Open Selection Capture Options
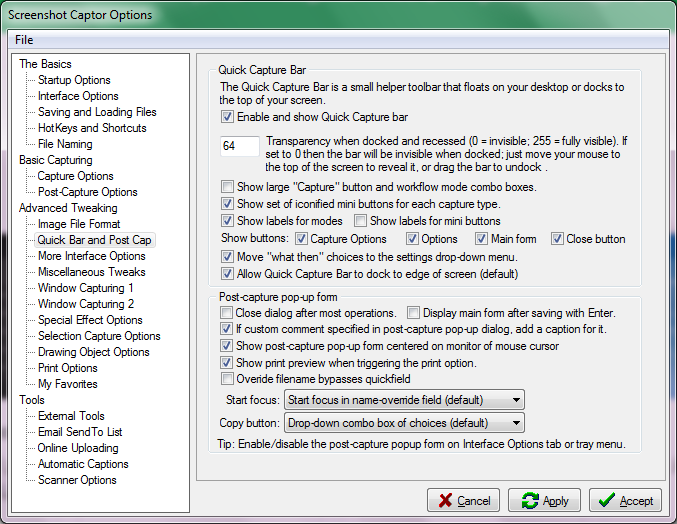This screenshot has width=677, height=524. pyautogui.click(x=99, y=335)
